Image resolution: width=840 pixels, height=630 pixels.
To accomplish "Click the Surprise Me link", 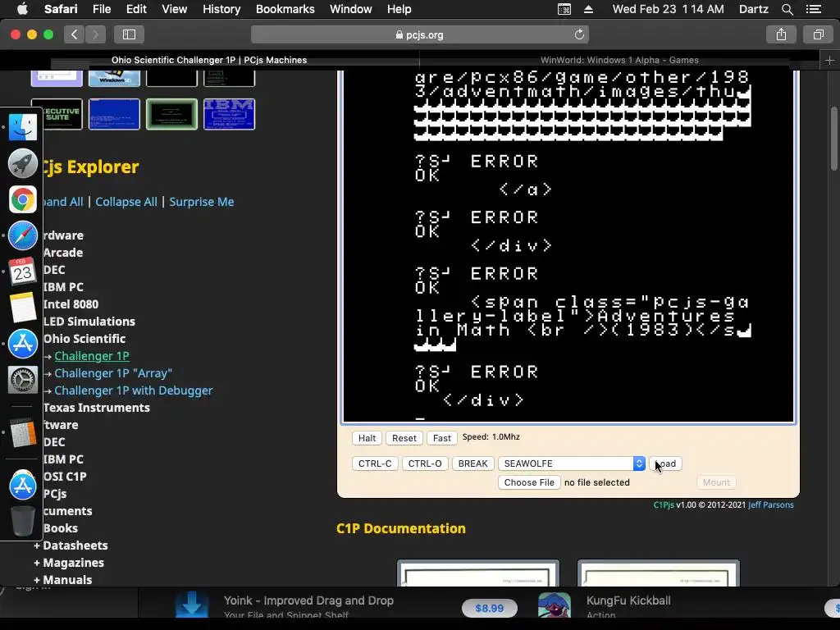I will pyautogui.click(x=202, y=202).
